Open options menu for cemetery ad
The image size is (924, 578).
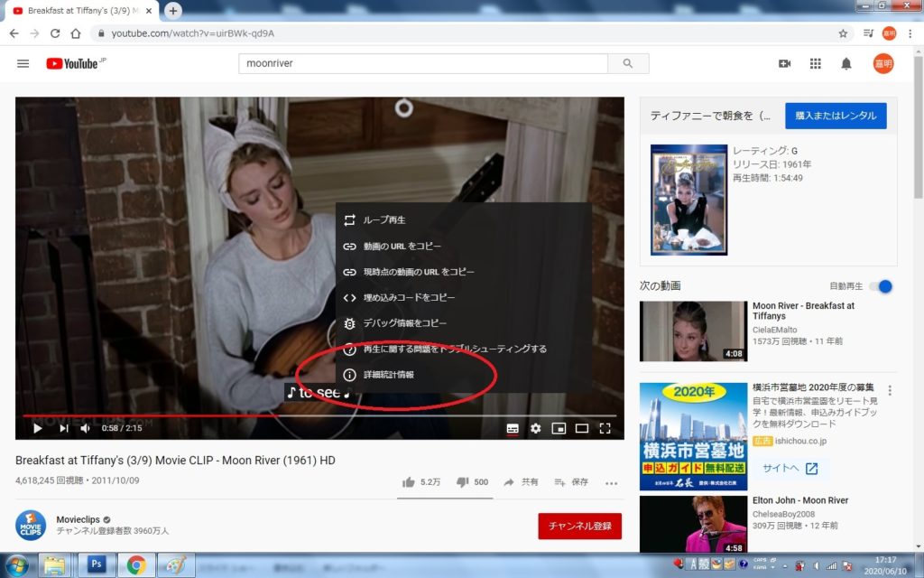[x=890, y=391]
